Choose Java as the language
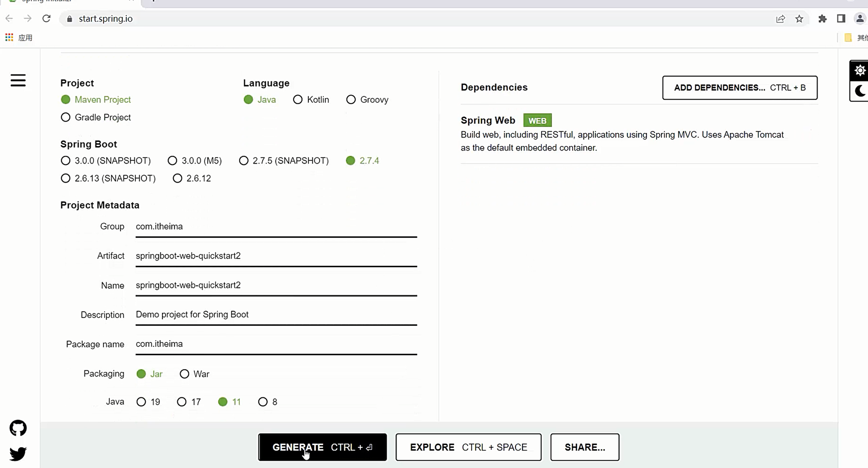Viewport: 868px width, 468px height. [x=259, y=100]
